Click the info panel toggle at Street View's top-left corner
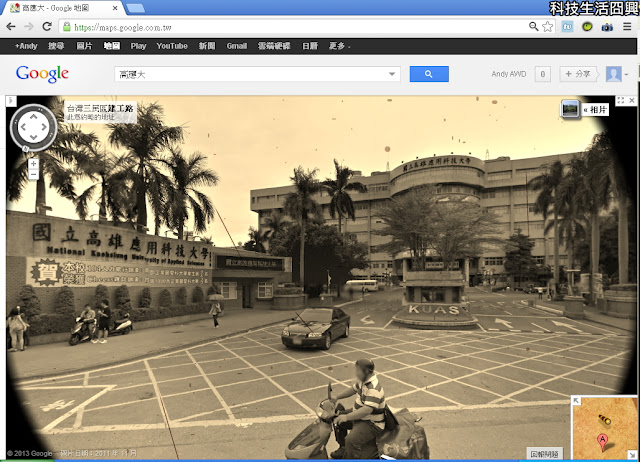The image size is (640, 462). 11,101
